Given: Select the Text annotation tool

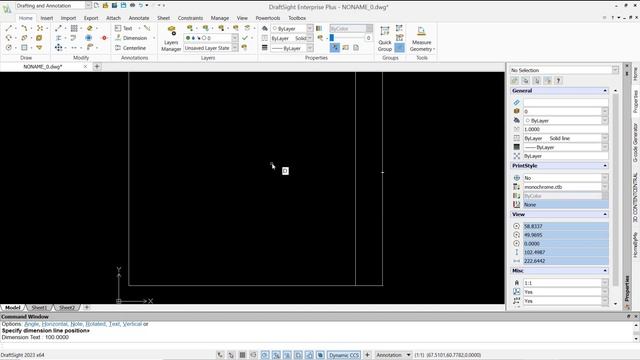Looking at the screenshot, I should 124,28.
